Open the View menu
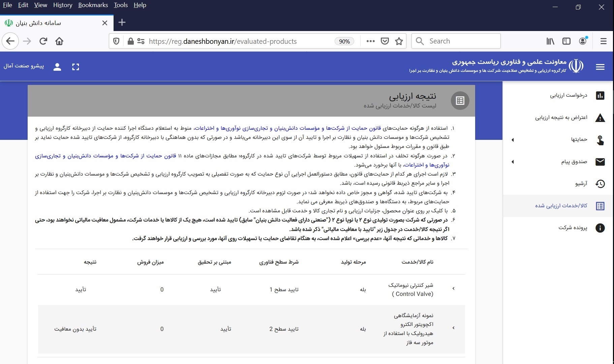 click(x=40, y=5)
